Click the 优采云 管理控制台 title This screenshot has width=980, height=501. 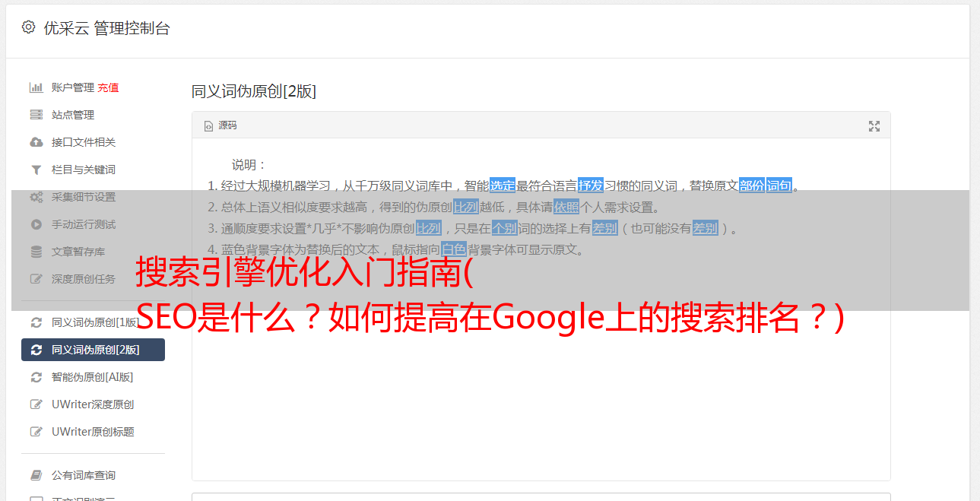tap(106, 28)
